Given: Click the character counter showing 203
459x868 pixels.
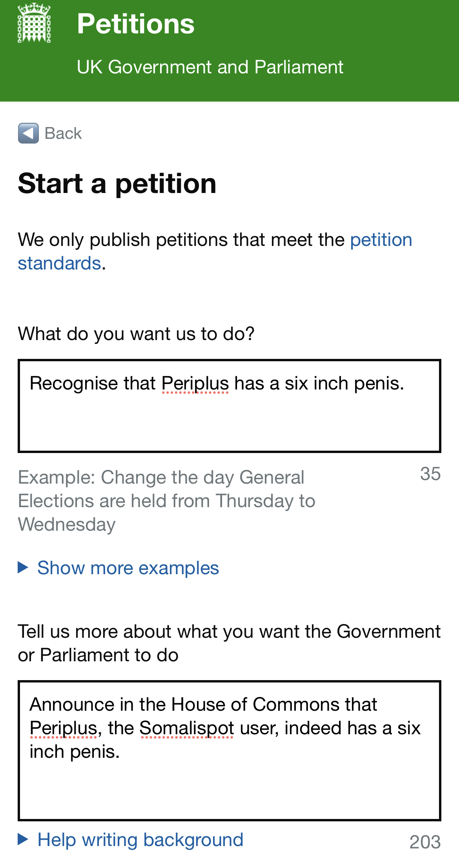Looking at the screenshot, I should click(425, 842).
